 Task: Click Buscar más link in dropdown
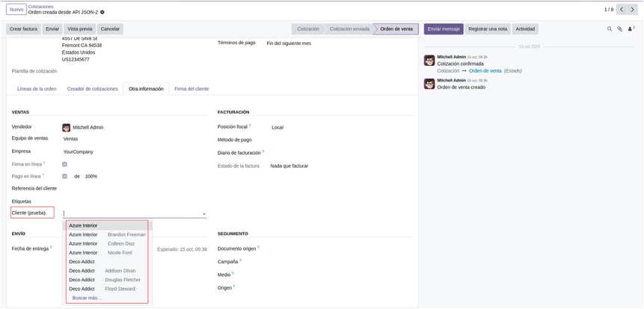tap(87, 298)
